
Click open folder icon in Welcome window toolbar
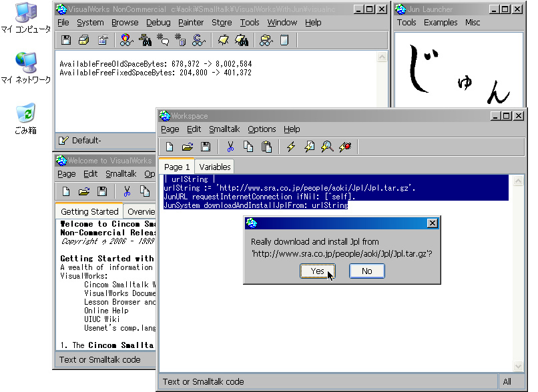click(84, 191)
